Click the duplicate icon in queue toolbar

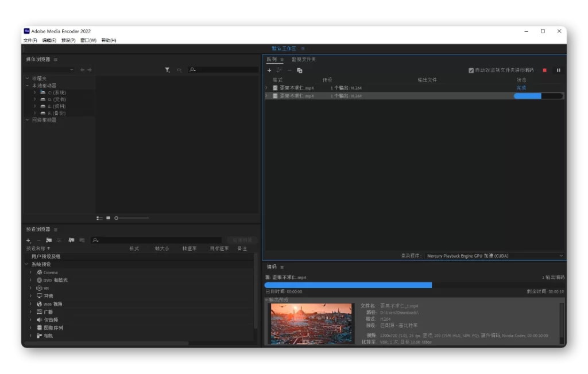coord(300,70)
